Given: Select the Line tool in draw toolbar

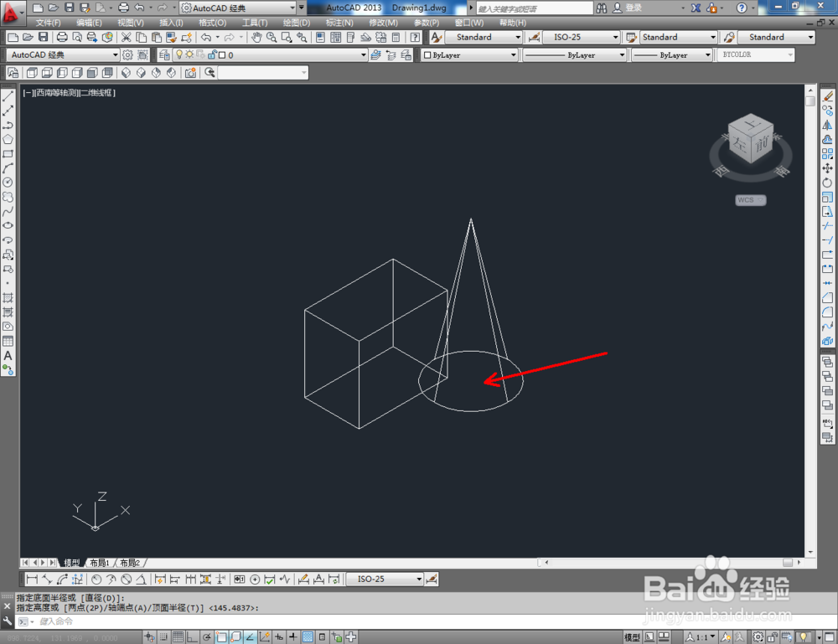Looking at the screenshot, I should click(8, 96).
